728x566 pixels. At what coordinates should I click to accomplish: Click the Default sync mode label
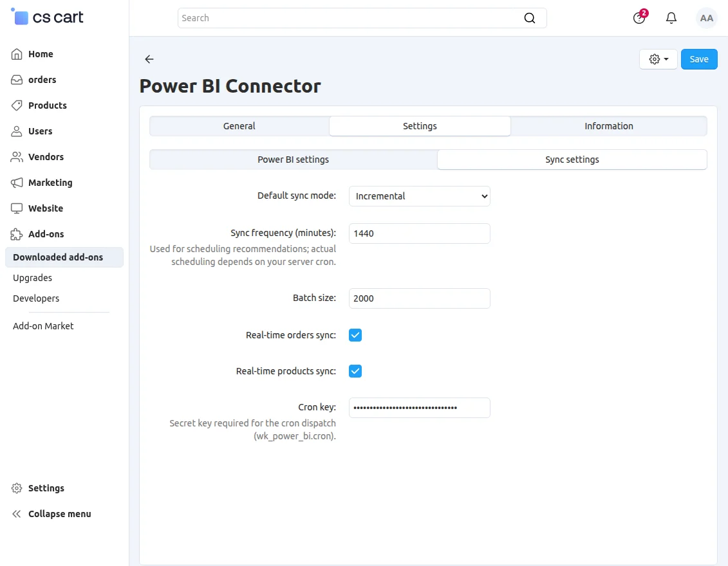coord(297,196)
